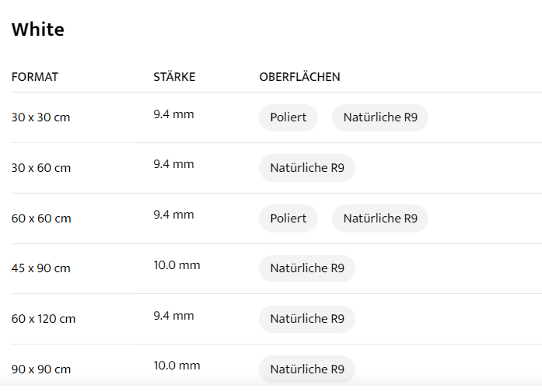Click the 90 x 90 cm format text

point(41,369)
